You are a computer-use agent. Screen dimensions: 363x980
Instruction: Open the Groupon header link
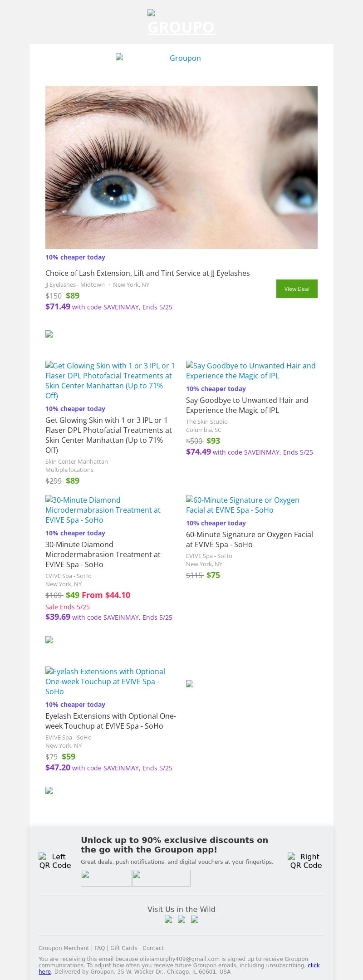point(158,58)
